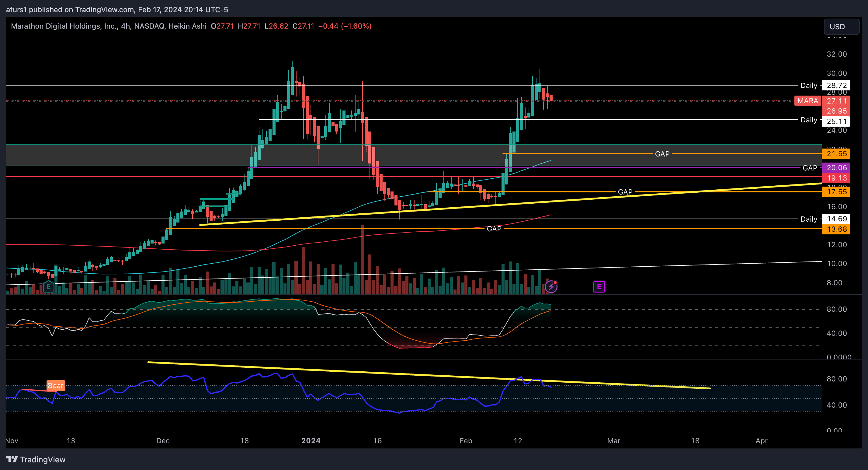Click the 32.00 price axis label
This screenshot has height=470, width=868.
click(837, 54)
